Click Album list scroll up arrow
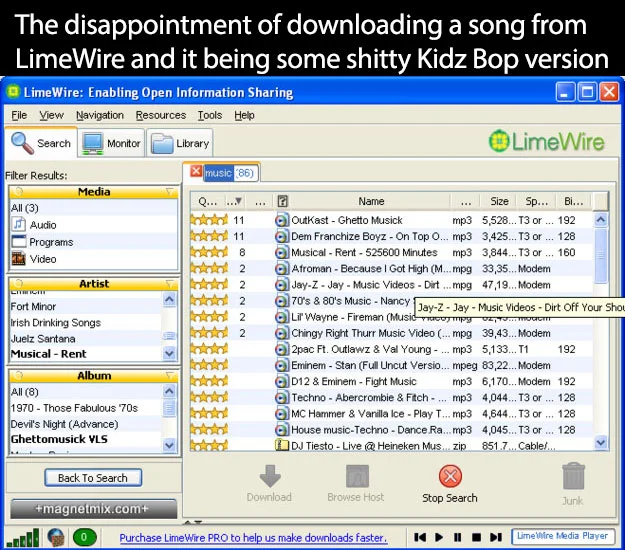 click(x=169, y=391)
